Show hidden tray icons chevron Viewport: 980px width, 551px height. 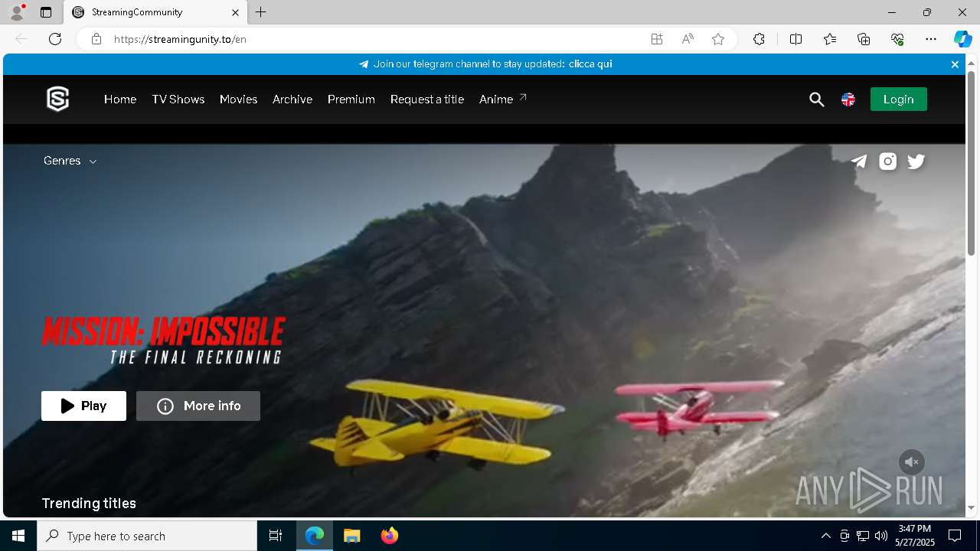[x=825, y=536]
